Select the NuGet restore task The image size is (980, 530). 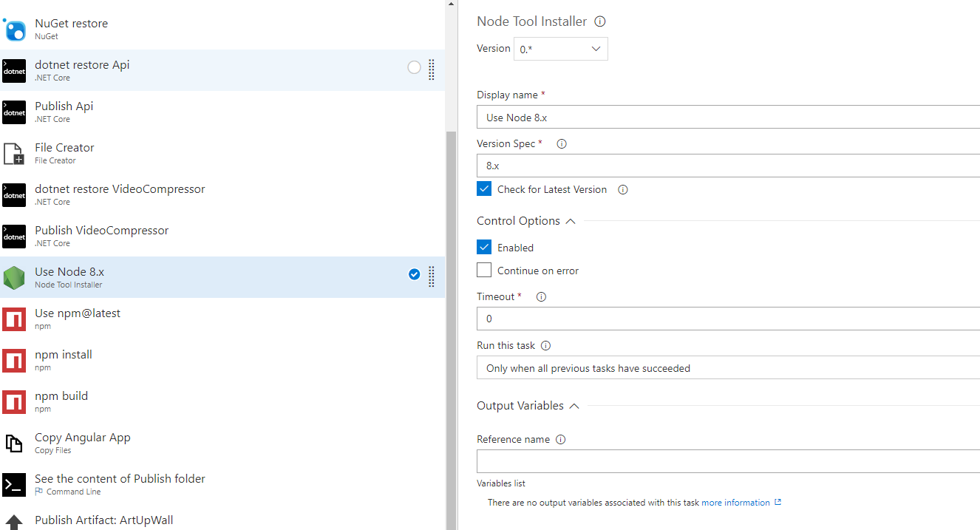tap(222, 29)
